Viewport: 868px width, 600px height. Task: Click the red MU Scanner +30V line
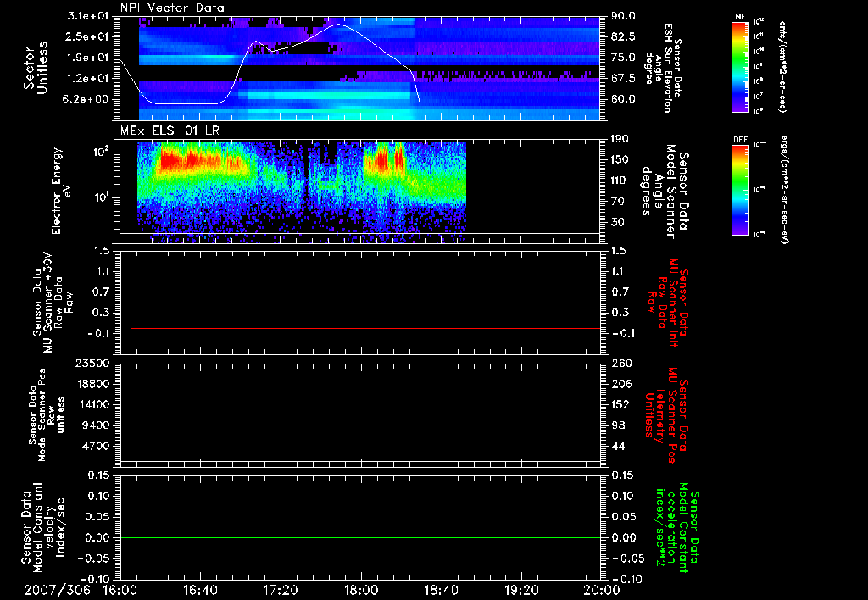point(365,328)
